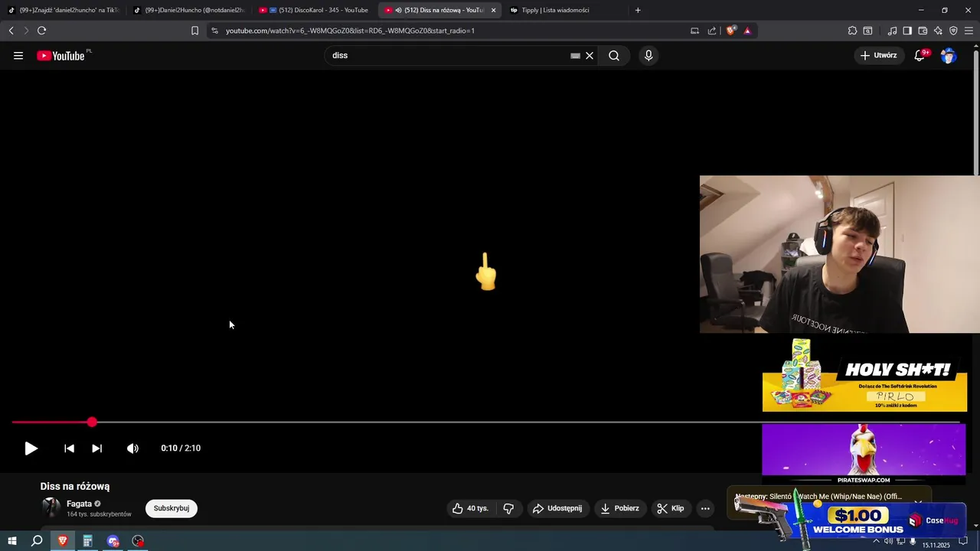Viewport: 980px width, 551px height.
Task: Click the OBS Studio taskbar icon
Action: (x=138, y=541)
